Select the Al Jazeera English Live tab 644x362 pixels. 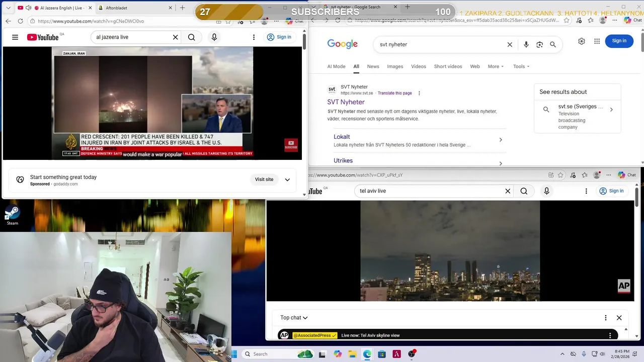pos(55,8)
